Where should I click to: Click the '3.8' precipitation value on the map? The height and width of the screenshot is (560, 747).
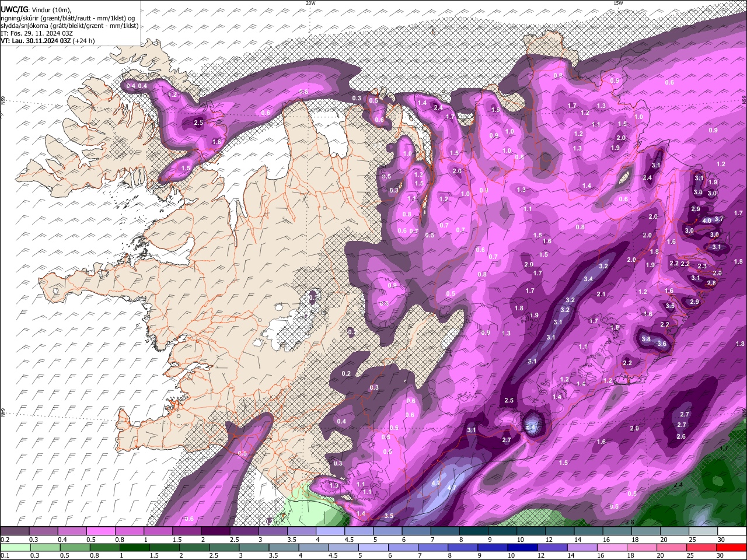646,339
